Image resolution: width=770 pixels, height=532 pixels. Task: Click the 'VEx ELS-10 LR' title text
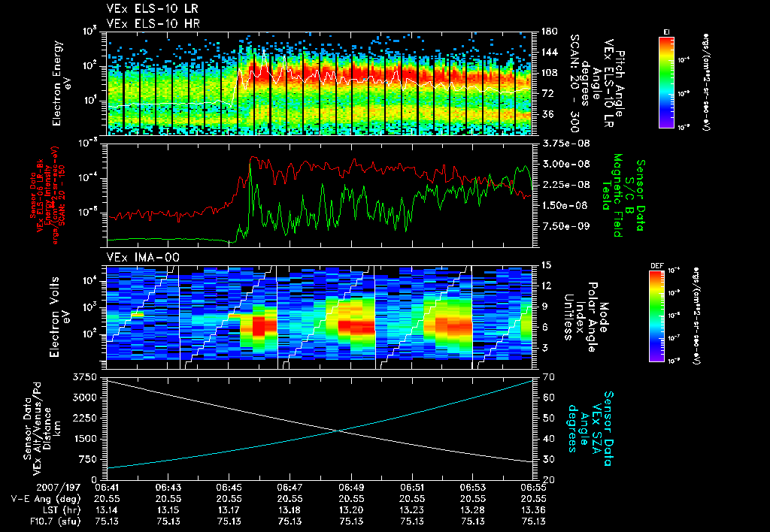click(x=152, y=9)
